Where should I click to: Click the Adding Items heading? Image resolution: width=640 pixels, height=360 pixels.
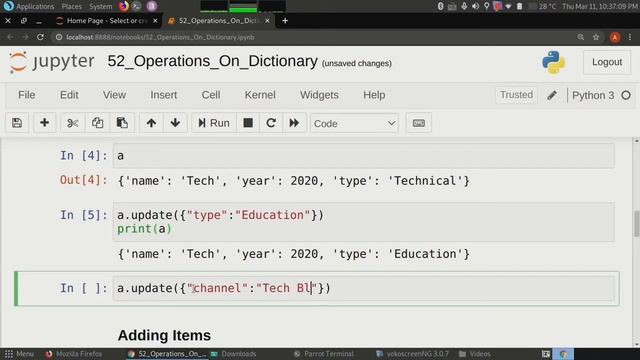[164, 335]
